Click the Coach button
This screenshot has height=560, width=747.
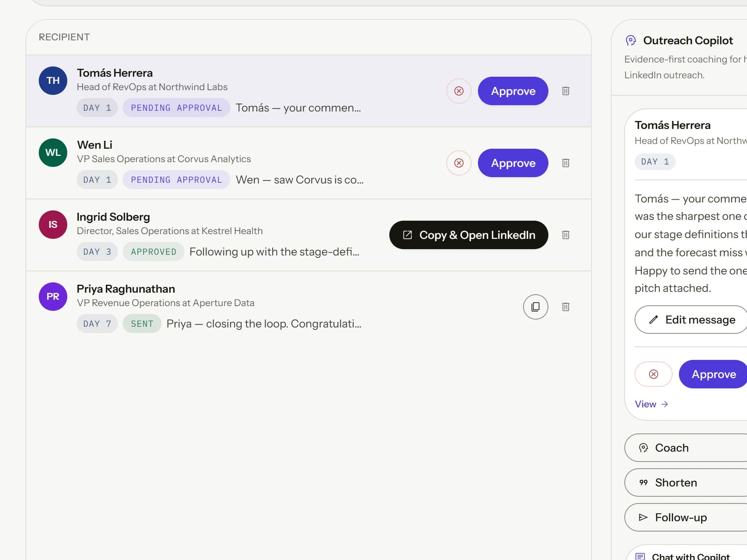pyautogui.click(x=686, y=448)
